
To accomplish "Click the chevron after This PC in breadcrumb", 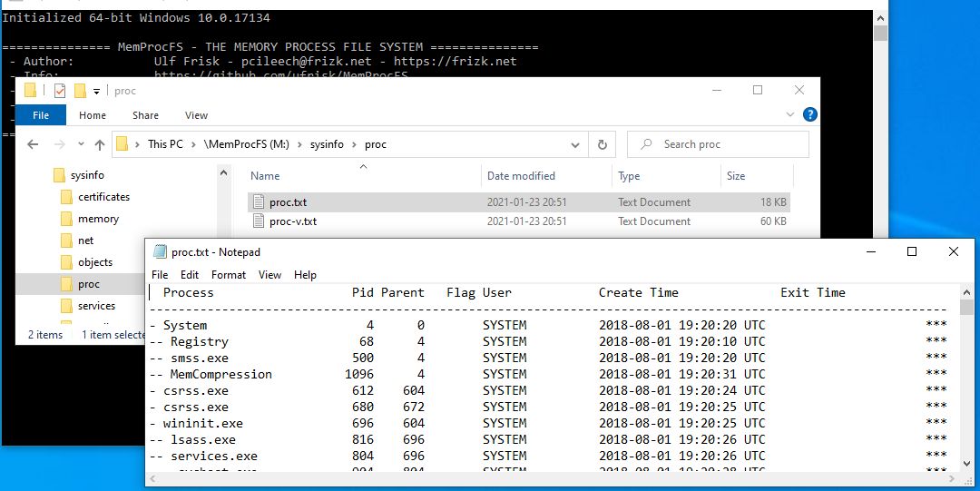I will point(194,144).
